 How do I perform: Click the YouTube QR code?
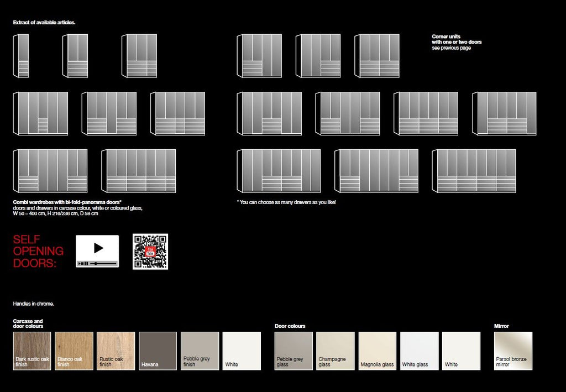[150, 251]
